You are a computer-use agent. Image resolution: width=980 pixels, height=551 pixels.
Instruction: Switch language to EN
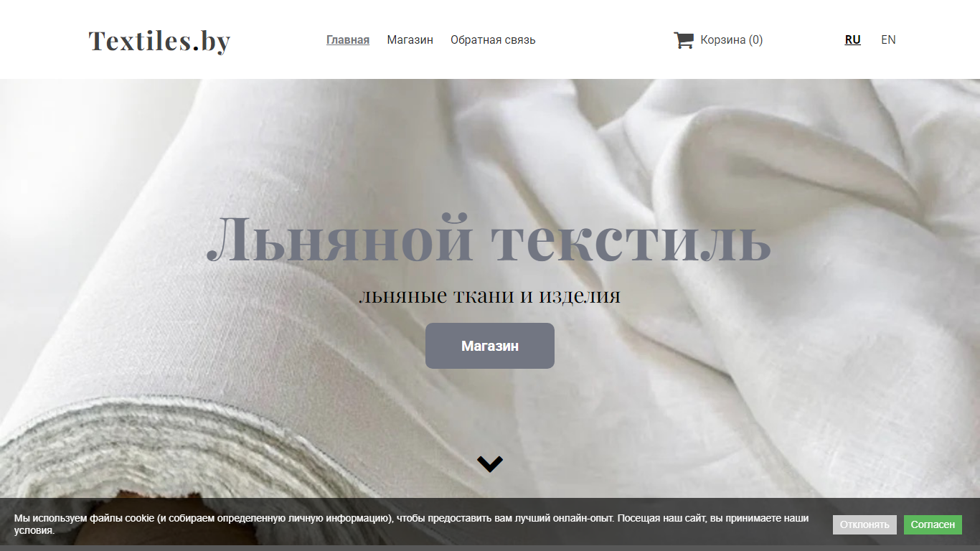click(888, 40)
